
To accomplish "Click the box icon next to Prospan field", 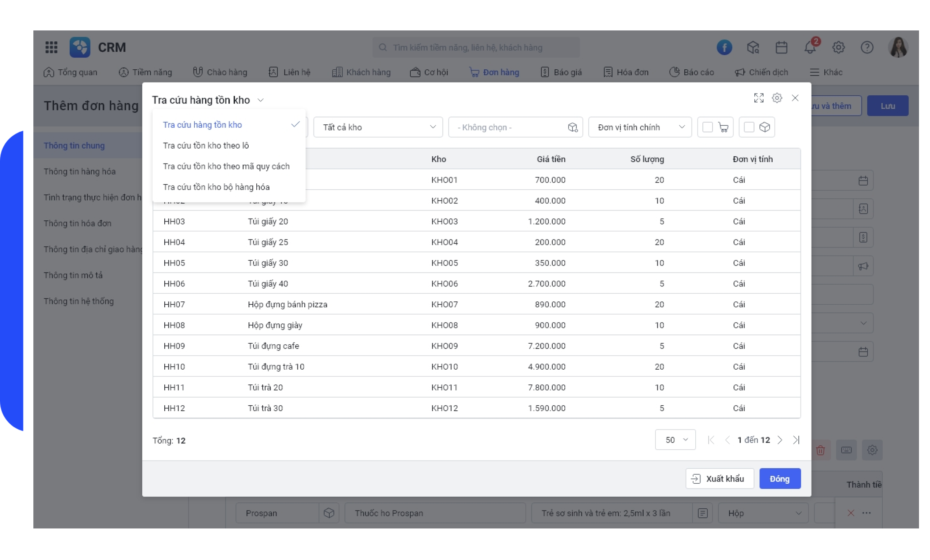I will click(x=329, y=513).
